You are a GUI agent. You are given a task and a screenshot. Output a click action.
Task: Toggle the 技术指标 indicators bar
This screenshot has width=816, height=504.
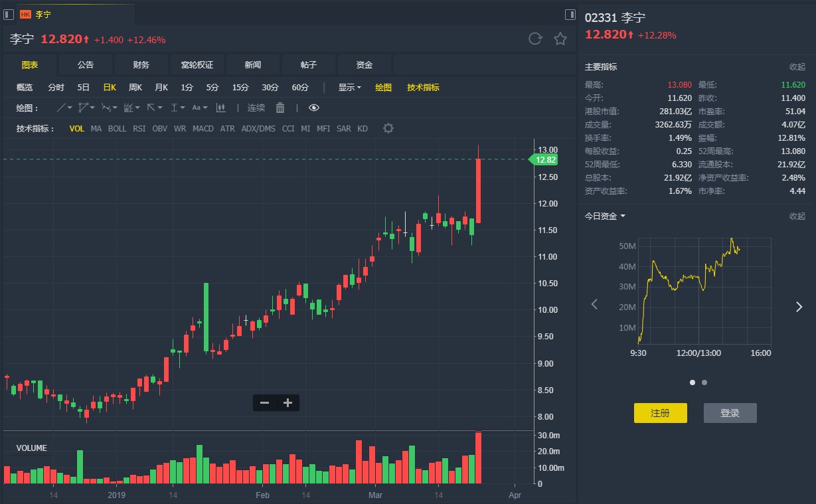tap(423, 87)
